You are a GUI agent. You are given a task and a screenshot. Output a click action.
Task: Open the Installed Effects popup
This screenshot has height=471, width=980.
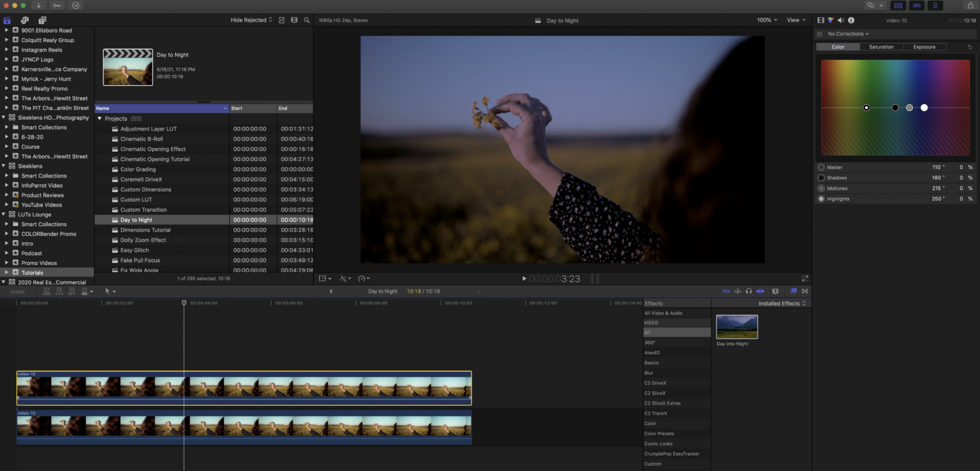[x=782, y=304]
